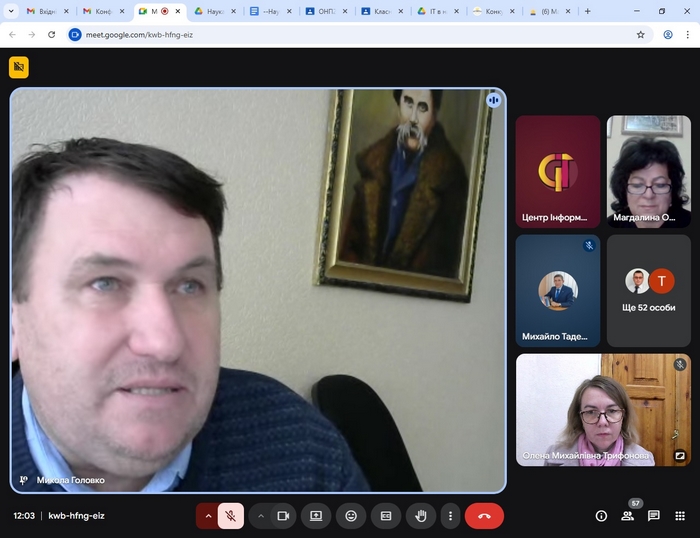Open a new browser tab

coord(587,11)
